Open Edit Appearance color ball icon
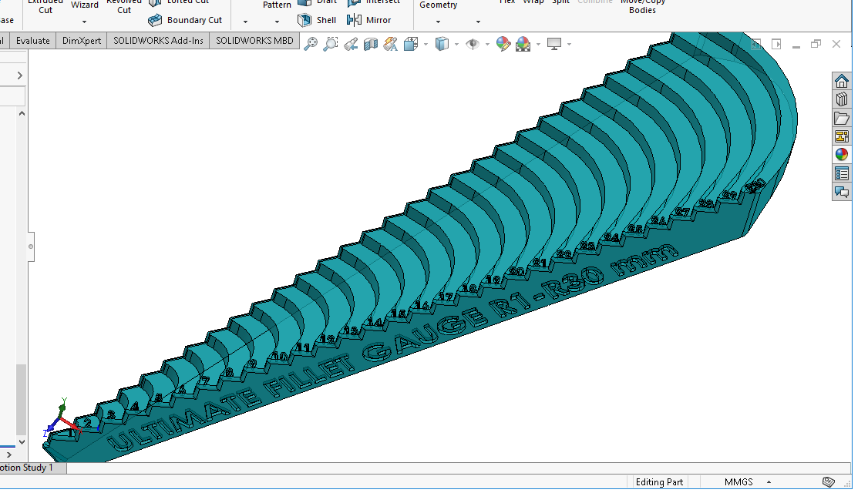The width and height of the screenshot is (868, 493). (503, 44)
